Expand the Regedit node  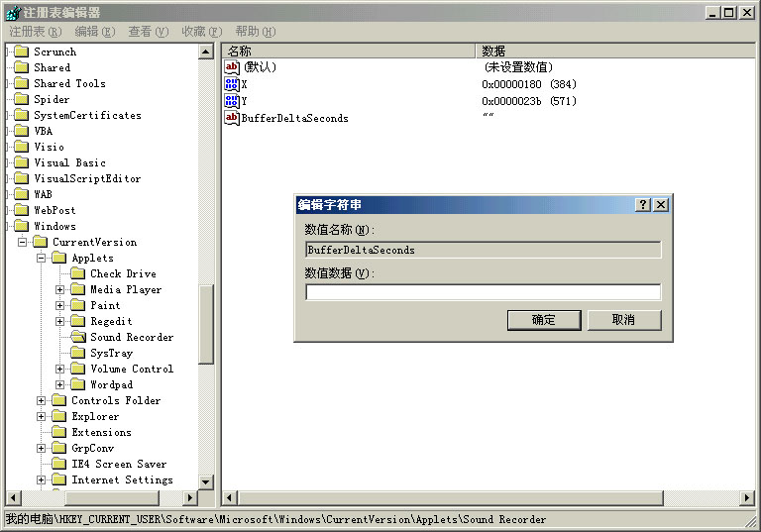click(60, 321)
